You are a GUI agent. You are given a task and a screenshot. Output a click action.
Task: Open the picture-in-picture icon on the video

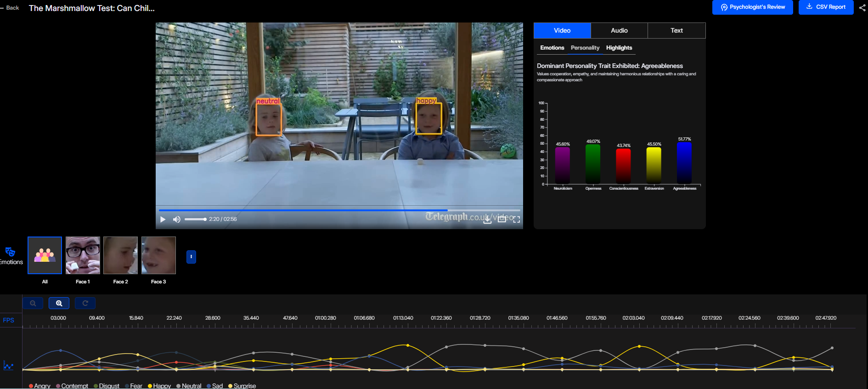(502, 220)
